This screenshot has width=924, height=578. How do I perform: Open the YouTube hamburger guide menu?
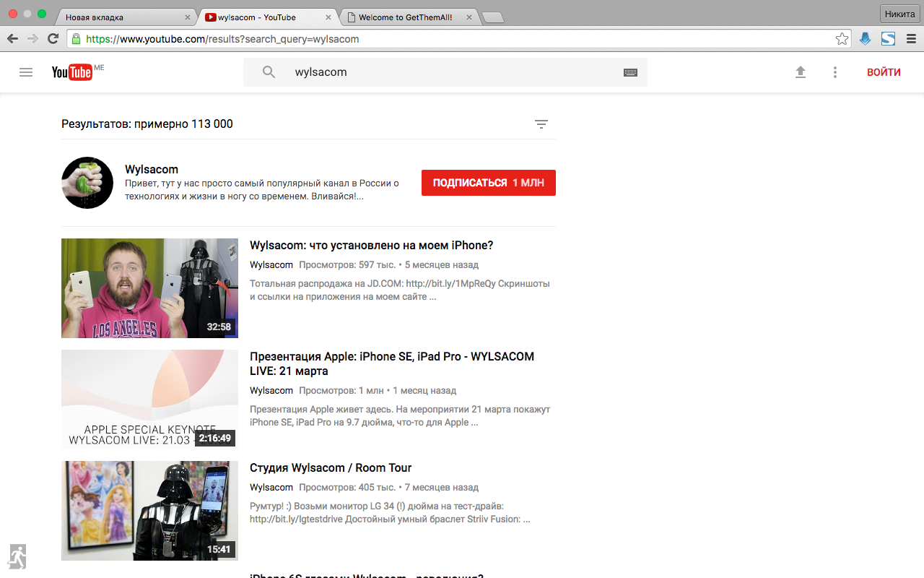26,72
